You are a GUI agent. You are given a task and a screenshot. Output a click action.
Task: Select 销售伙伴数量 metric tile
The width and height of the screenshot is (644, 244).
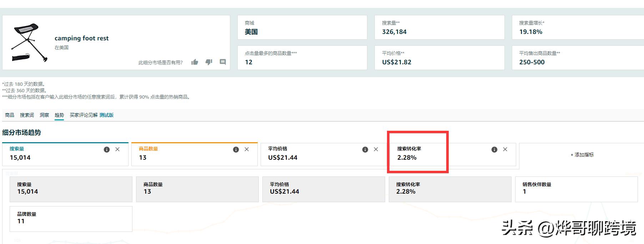[x=576, y=189]
